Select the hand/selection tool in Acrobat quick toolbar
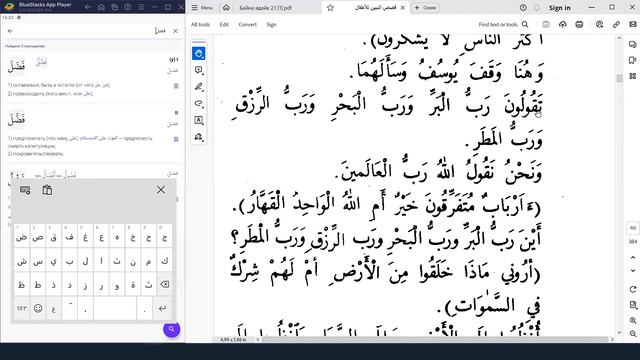 (x=199, y=53)
